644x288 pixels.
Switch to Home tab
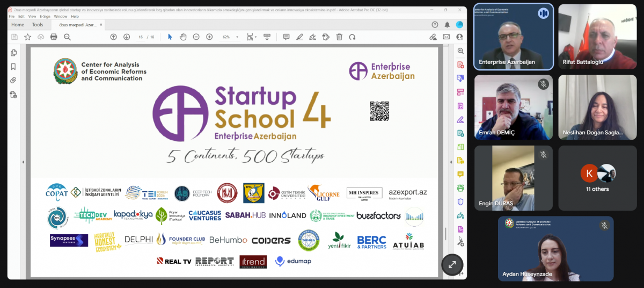[18, 25]
